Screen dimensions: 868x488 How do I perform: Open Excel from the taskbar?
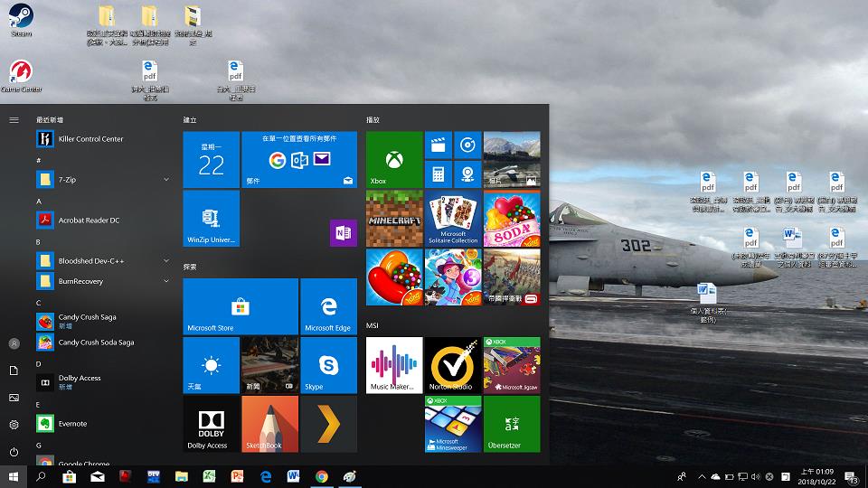click(x=209, y=476)
